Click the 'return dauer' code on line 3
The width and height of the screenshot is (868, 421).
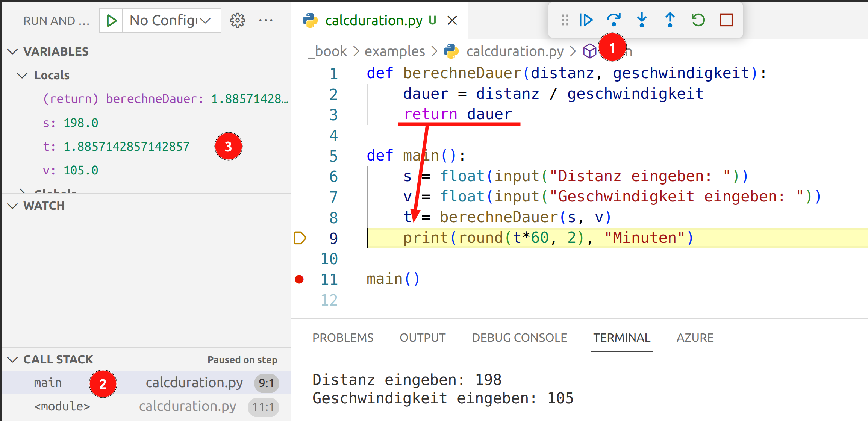click(x=458, y=114)
